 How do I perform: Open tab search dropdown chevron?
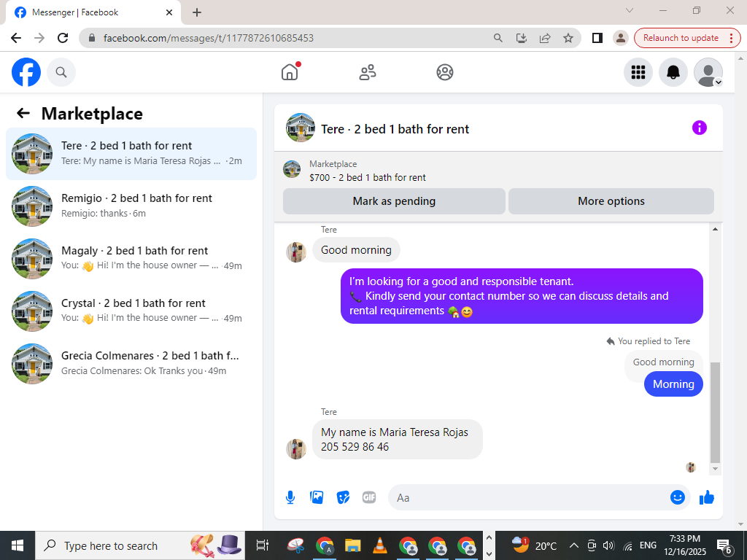coord(630,10)
